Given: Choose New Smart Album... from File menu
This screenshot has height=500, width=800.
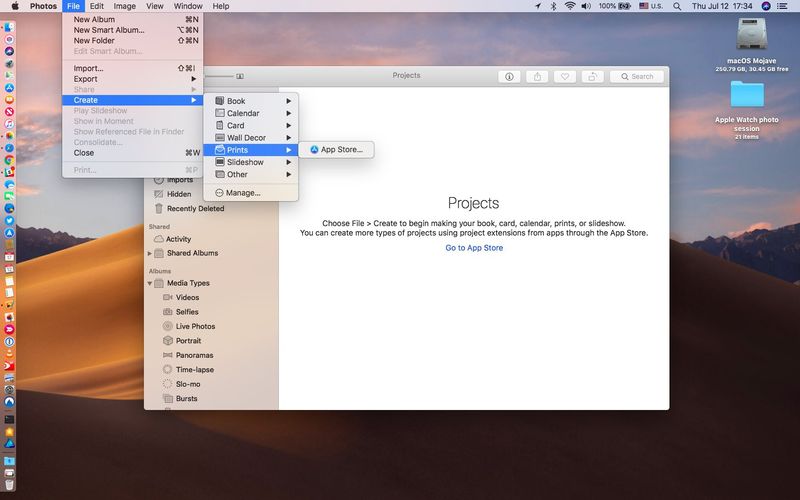Looking at the screenshot, I should [133, 30].
